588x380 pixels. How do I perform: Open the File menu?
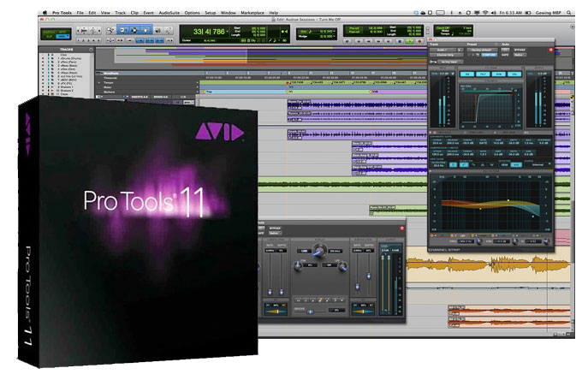click(x=80, y=13)
